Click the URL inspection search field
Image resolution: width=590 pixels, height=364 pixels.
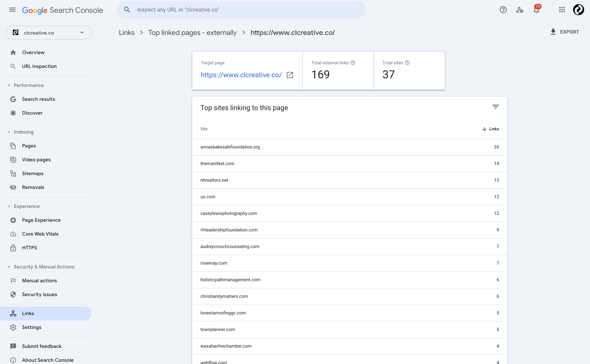coord(242,10)
